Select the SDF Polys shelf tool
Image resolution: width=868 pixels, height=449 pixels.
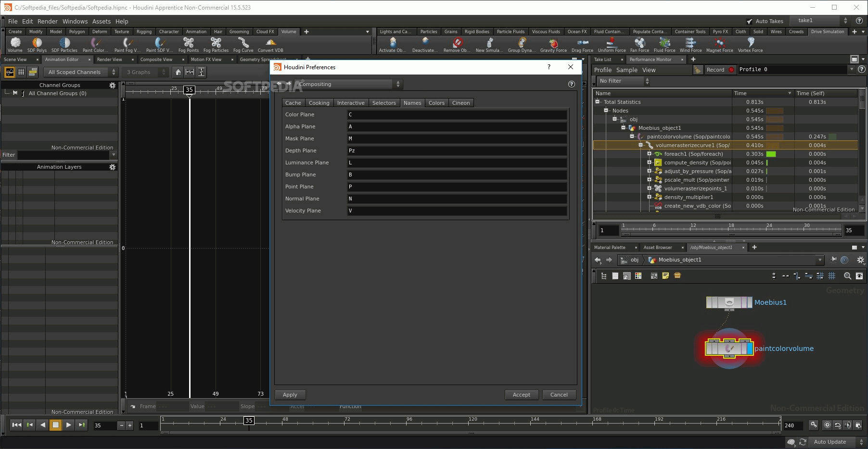(x=37, y=45)
